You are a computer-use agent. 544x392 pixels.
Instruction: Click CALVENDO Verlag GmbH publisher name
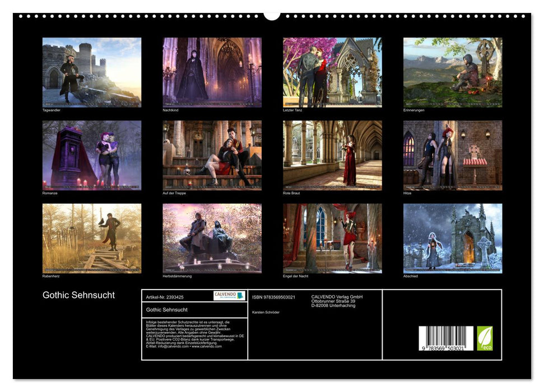[337, 297]
